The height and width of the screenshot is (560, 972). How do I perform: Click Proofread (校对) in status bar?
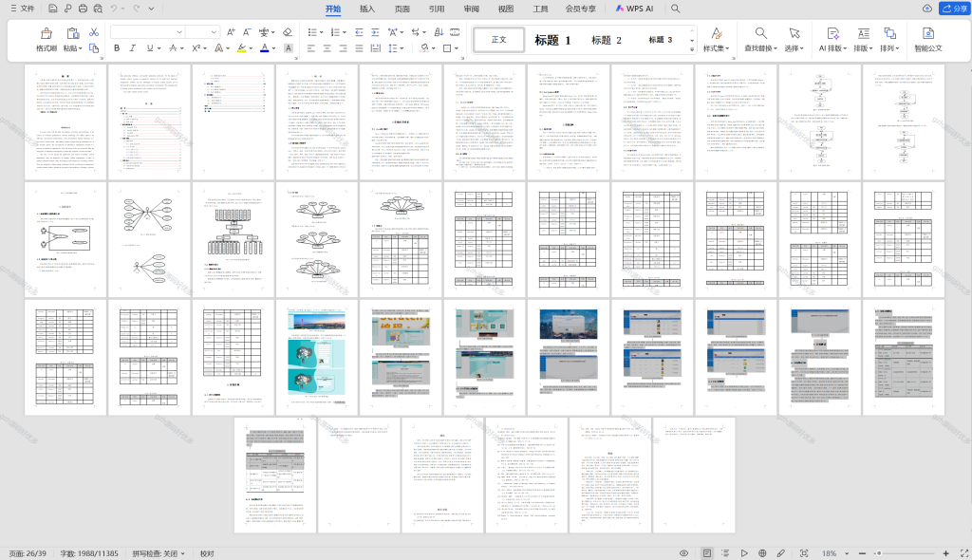[207, 553]
